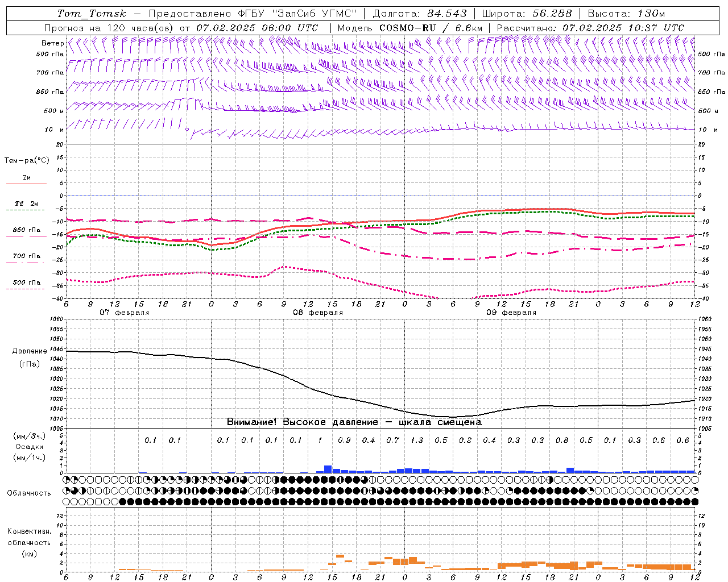Click 'Рассчитано: 07.02.2025 10:37 UTC' timestamp
This screenshot has height=582, width=728.
590,28
